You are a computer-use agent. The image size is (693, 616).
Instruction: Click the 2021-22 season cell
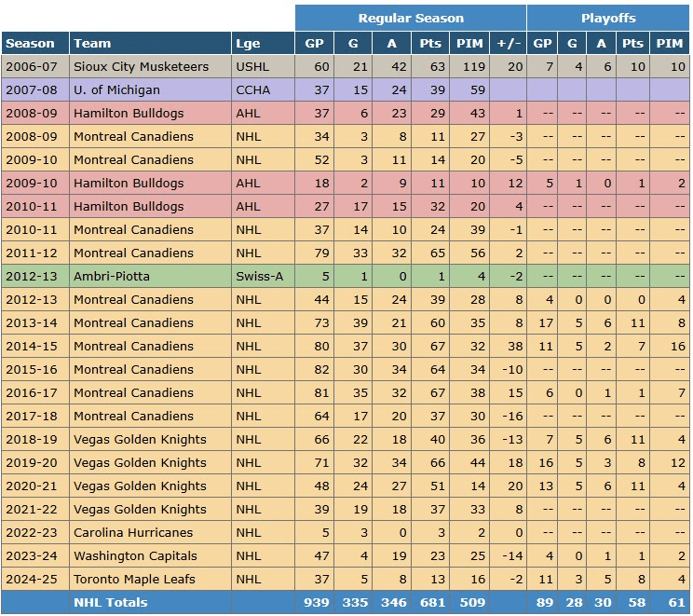[x=34, y=510]
